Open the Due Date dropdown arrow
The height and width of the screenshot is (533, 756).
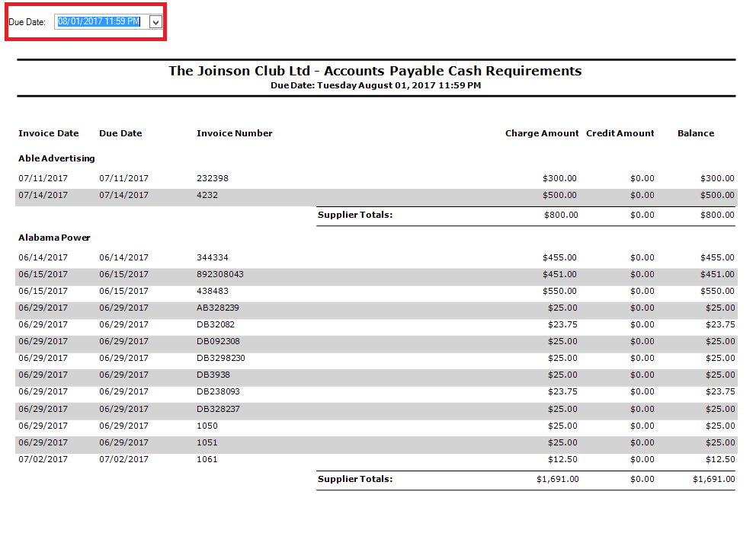[155, 22]
